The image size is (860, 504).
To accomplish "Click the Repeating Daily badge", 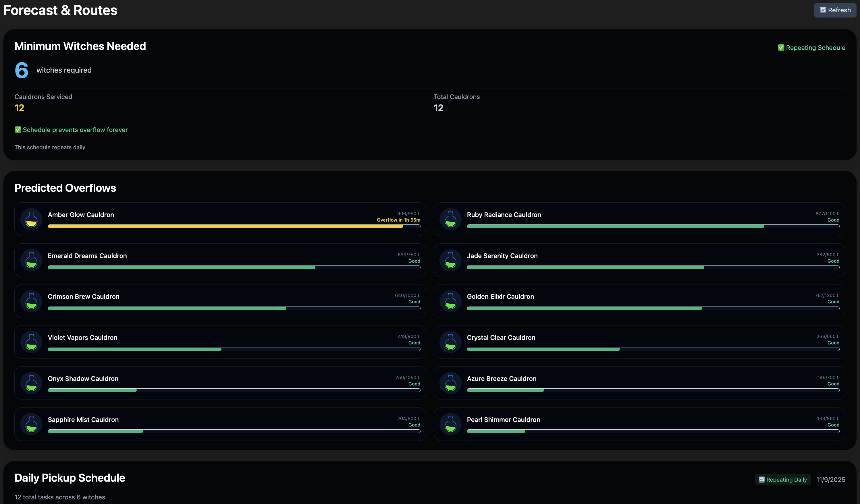I will (782, 479).
